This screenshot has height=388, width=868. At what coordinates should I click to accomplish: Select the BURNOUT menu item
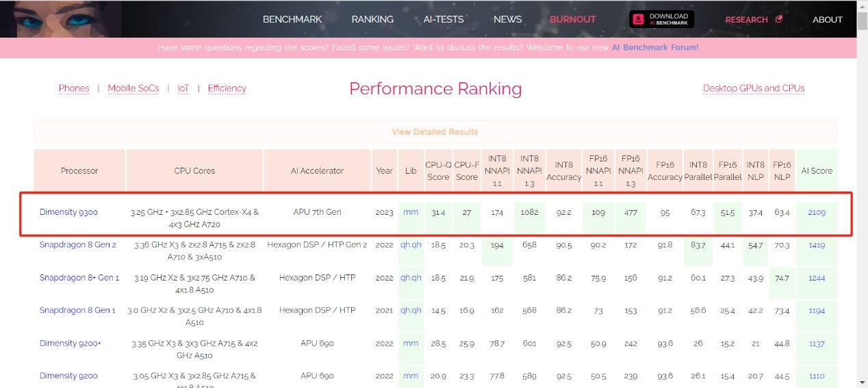point(573,19)
